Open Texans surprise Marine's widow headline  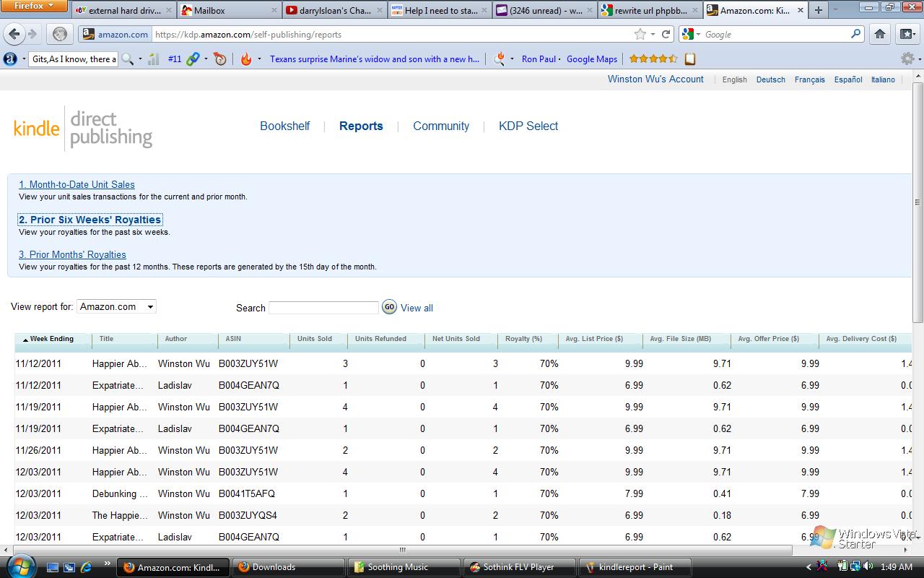375,59
